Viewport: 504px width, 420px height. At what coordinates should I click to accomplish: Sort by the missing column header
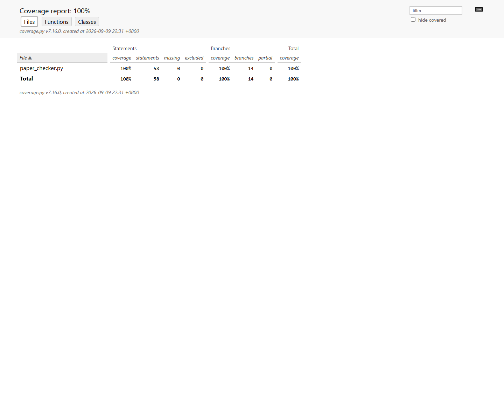click(172, 58)
